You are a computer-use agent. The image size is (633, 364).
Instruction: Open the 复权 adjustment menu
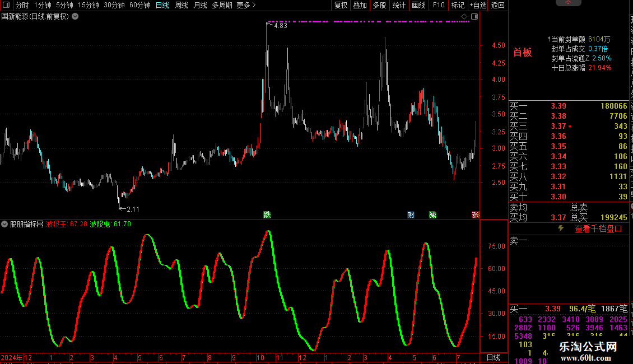coord(341,5)
